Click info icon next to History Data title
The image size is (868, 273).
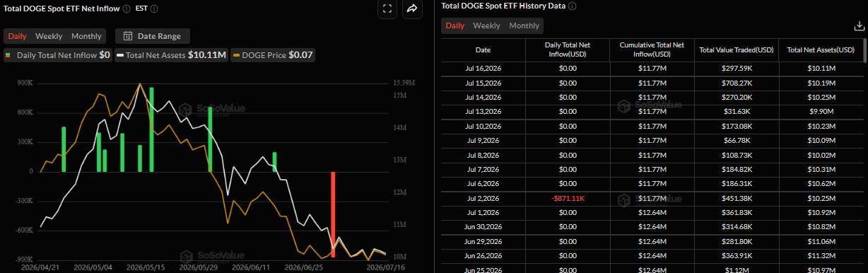coord(572,6)
